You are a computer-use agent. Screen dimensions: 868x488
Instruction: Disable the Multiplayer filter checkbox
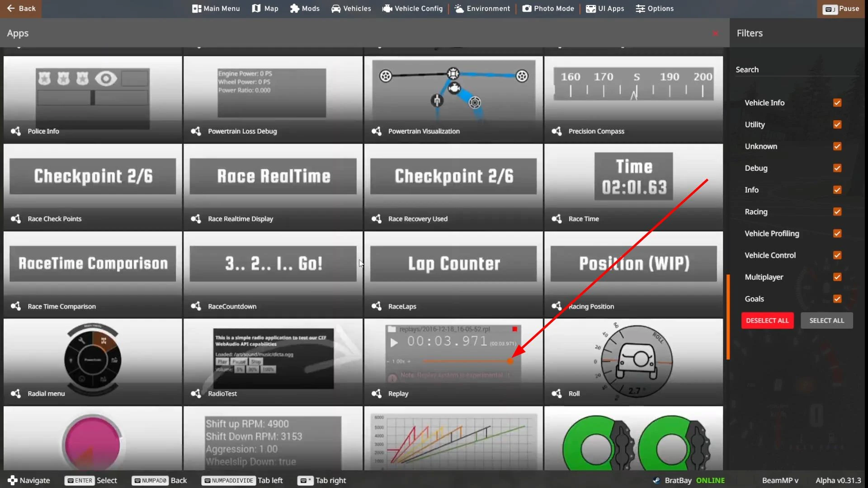837,277
